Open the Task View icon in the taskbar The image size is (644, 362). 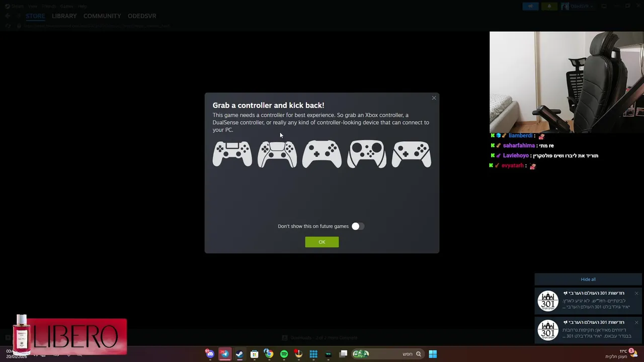[x=343, y=354]
